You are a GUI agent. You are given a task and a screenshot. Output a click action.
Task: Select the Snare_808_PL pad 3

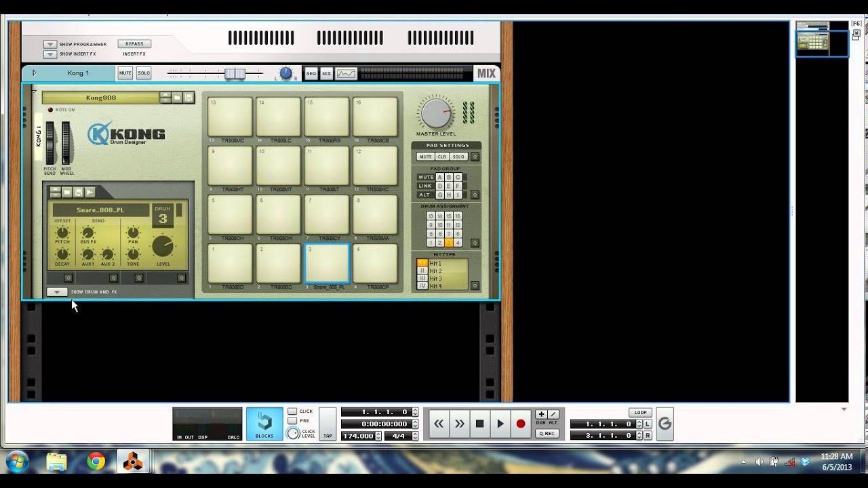point(327,263)
